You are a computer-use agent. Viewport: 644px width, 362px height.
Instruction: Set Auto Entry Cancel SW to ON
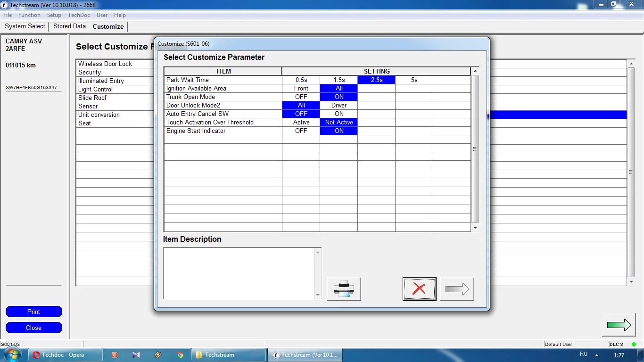point(339,114)
